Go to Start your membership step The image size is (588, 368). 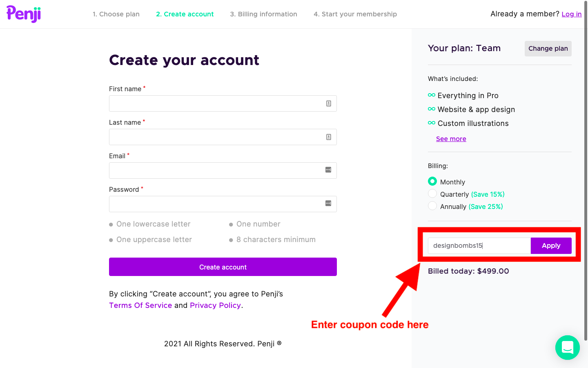[x=355, y=14]
